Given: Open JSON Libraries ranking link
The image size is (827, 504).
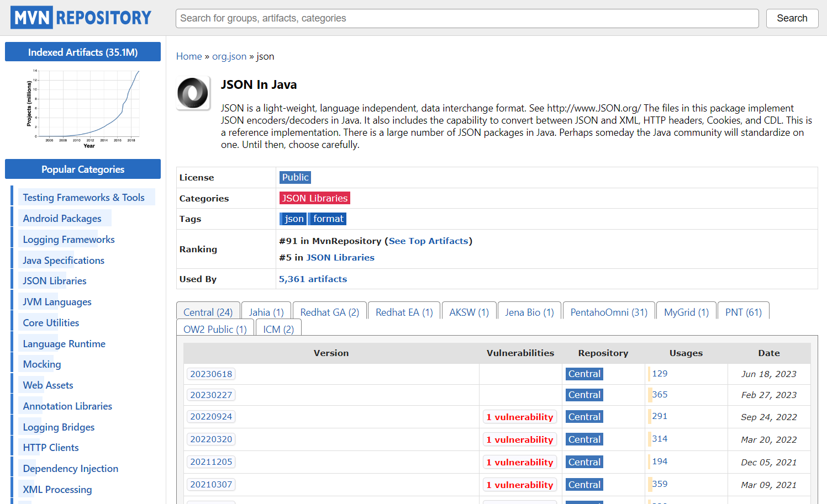Looking at the screenshot, I should [x=340, y=258].
